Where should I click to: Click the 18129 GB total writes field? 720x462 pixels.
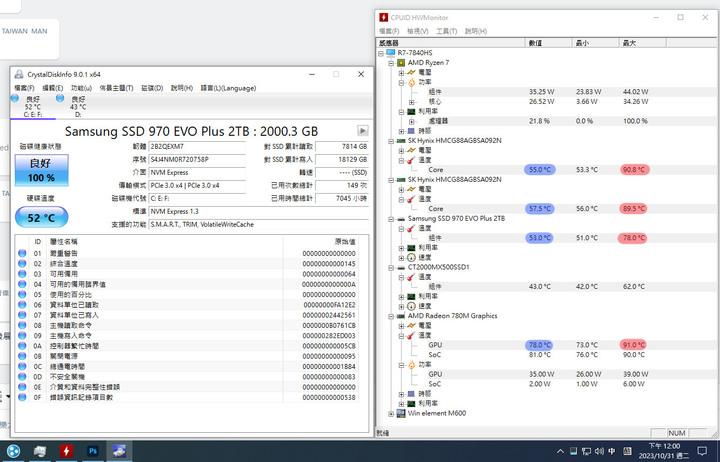342,159
